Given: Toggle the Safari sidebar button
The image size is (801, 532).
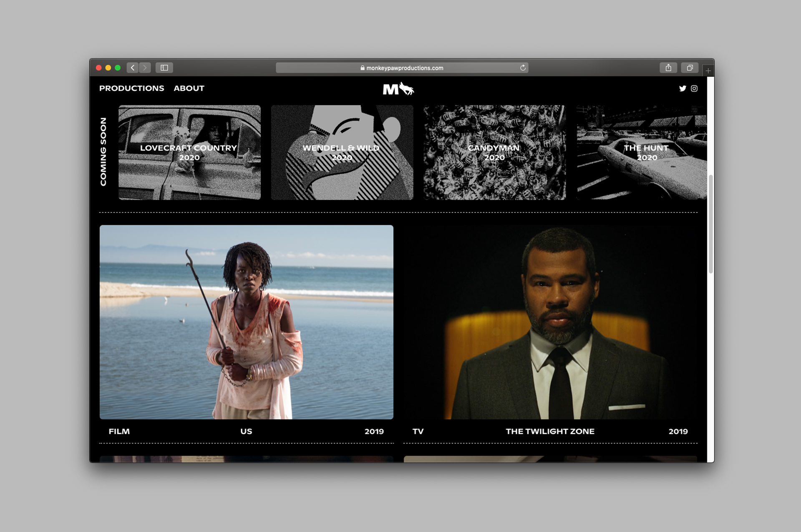Looking at the screenshot, I should coord(164,68).
